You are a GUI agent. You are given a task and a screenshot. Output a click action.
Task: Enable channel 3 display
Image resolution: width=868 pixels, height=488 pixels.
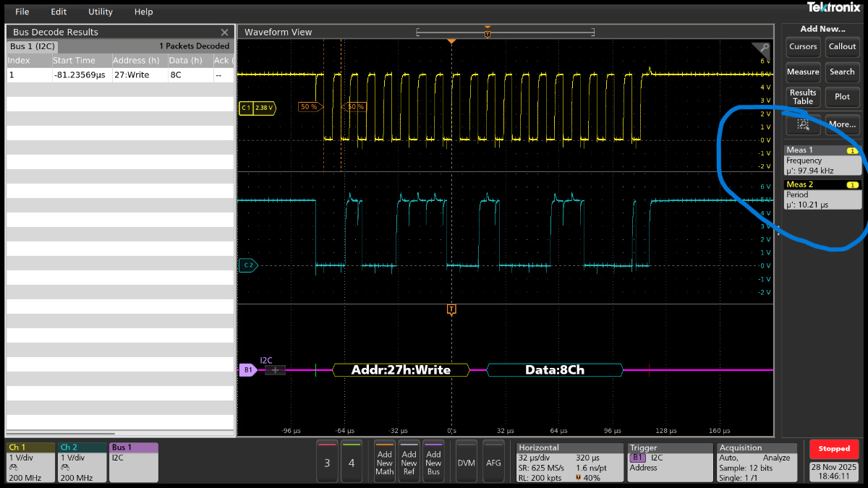point(326,462)
